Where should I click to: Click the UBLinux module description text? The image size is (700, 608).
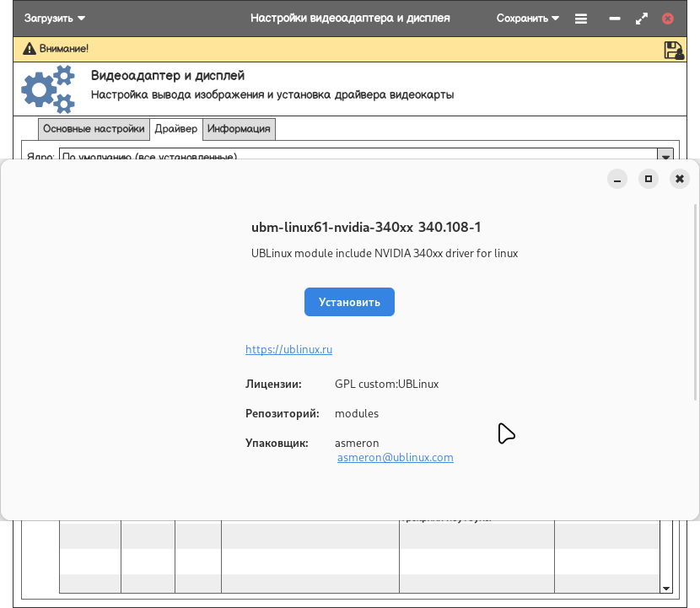tap(385, 253)
